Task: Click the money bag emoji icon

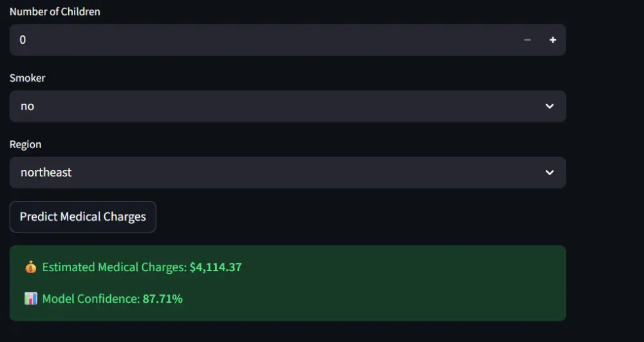Action: tap(30, 267)
